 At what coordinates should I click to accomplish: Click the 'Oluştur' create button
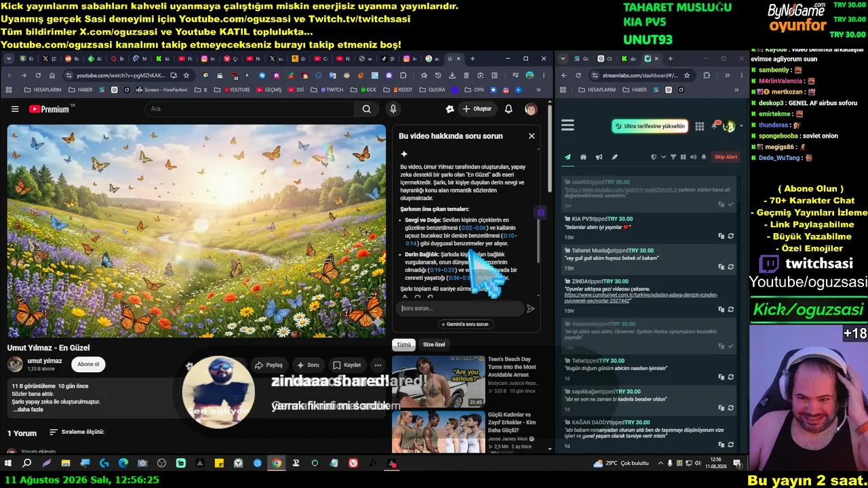pyautogui.click(x=477, y=109)
